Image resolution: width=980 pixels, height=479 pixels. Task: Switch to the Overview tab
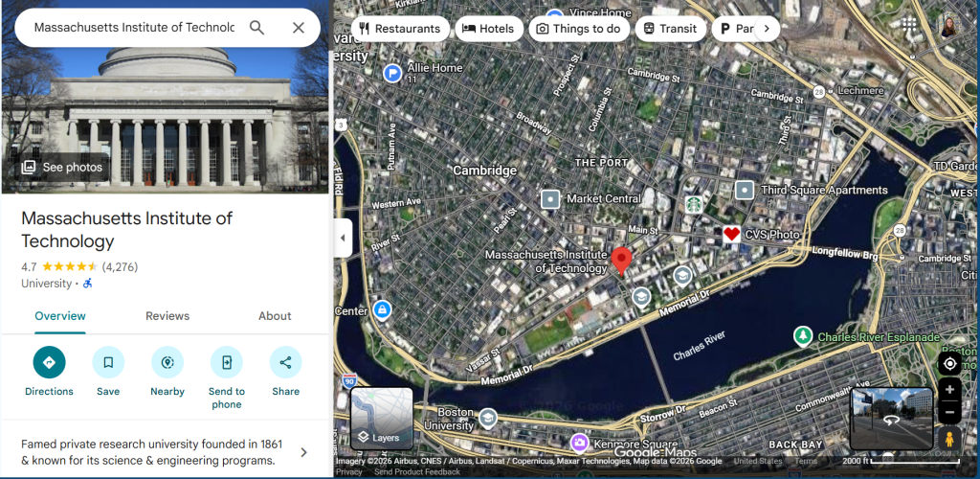60,316
